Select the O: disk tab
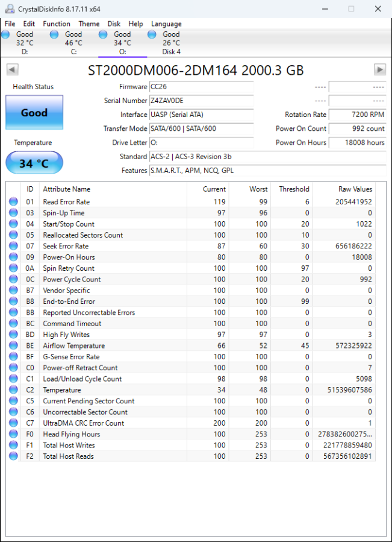The height and width of the screenshot is (542, 392). tap(123, 43)
